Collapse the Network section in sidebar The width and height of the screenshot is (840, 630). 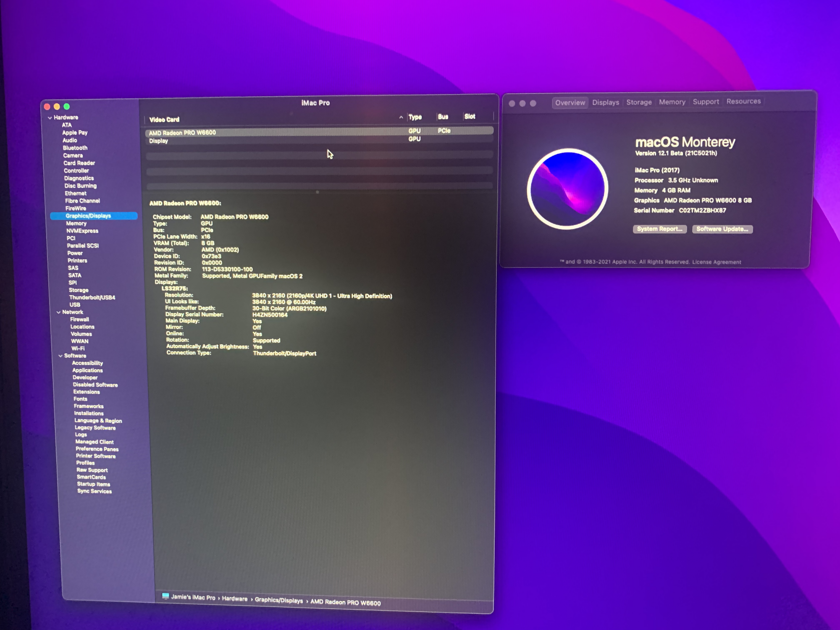pyautogui.click(x=58, y=312)
